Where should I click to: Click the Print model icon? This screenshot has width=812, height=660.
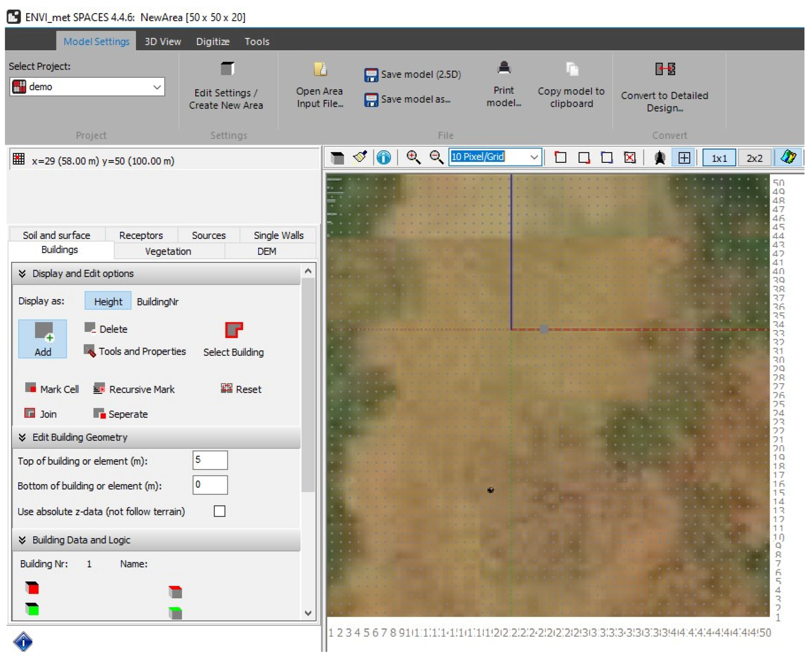(504, 69)
